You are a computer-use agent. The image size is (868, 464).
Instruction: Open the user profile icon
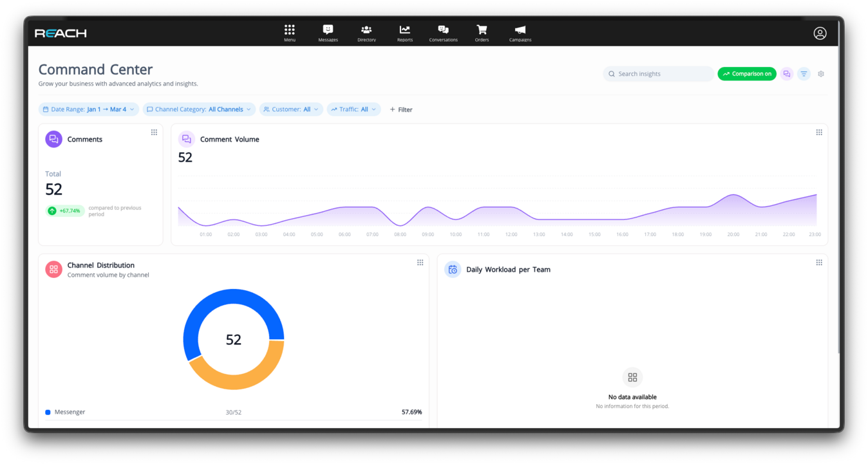click(x=820, y=33)
